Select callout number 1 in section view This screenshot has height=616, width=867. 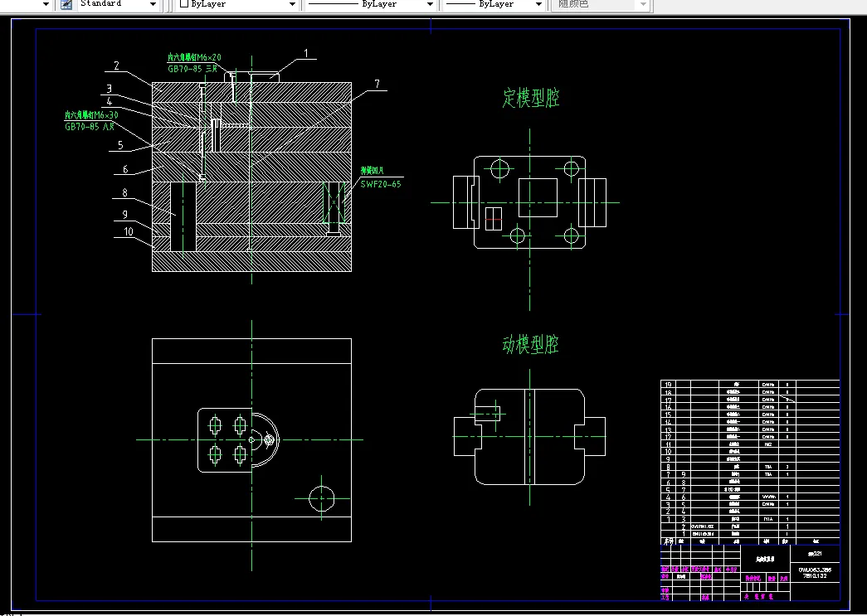pyautogui.click(x=306, y=54)
